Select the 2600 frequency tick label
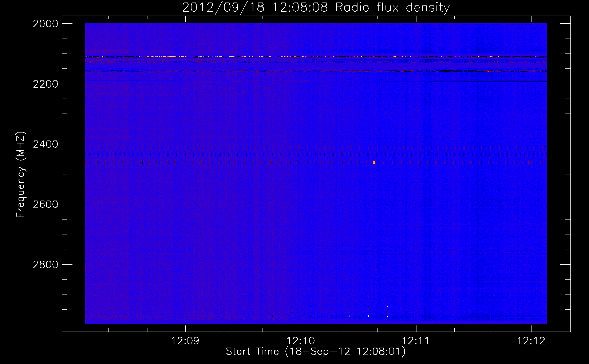Screen dimensions: 589x364 point(45,204)
